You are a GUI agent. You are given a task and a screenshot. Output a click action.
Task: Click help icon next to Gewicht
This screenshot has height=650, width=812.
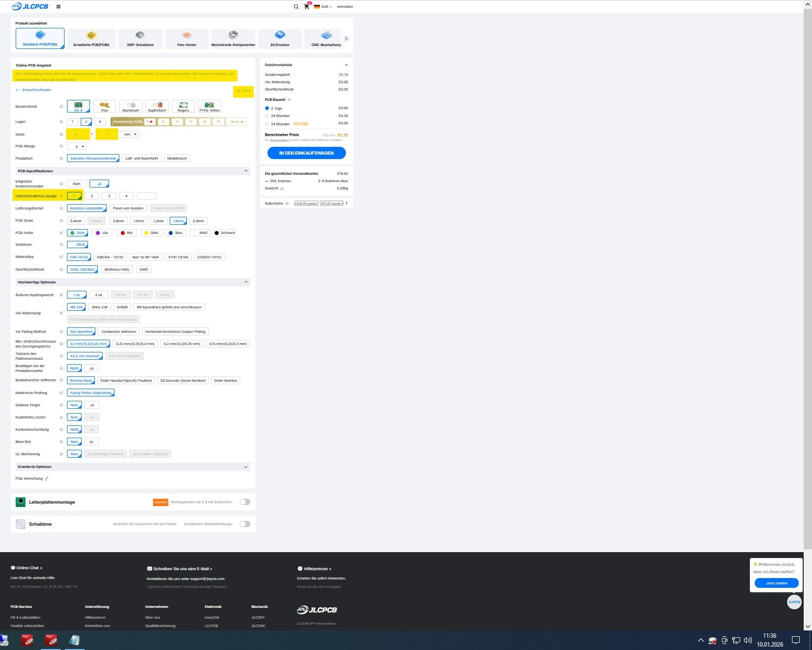282,188
